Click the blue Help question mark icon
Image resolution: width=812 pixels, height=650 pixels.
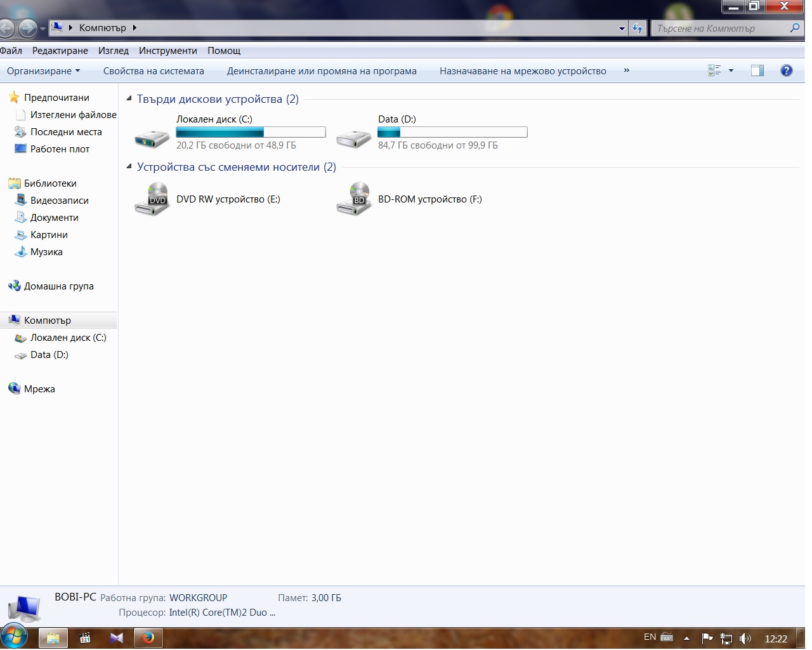(786, 70)
